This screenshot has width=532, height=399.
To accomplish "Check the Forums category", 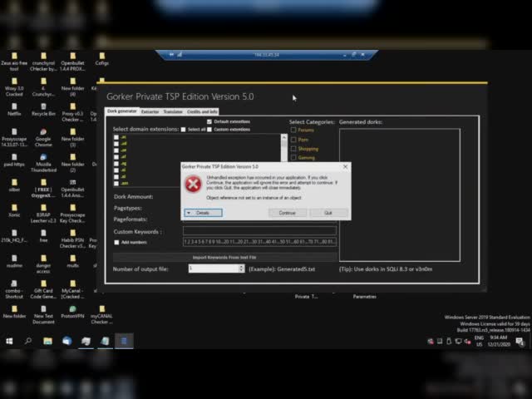I will (293, 130).
